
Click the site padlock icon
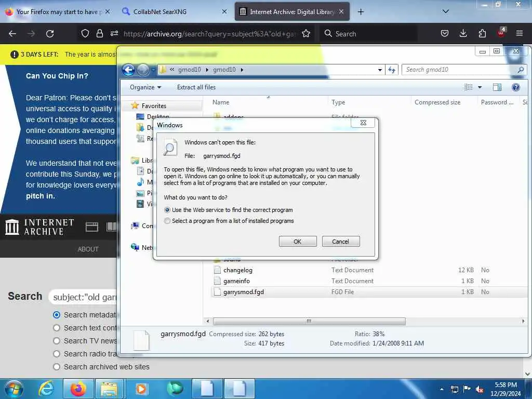click(99, 33)
